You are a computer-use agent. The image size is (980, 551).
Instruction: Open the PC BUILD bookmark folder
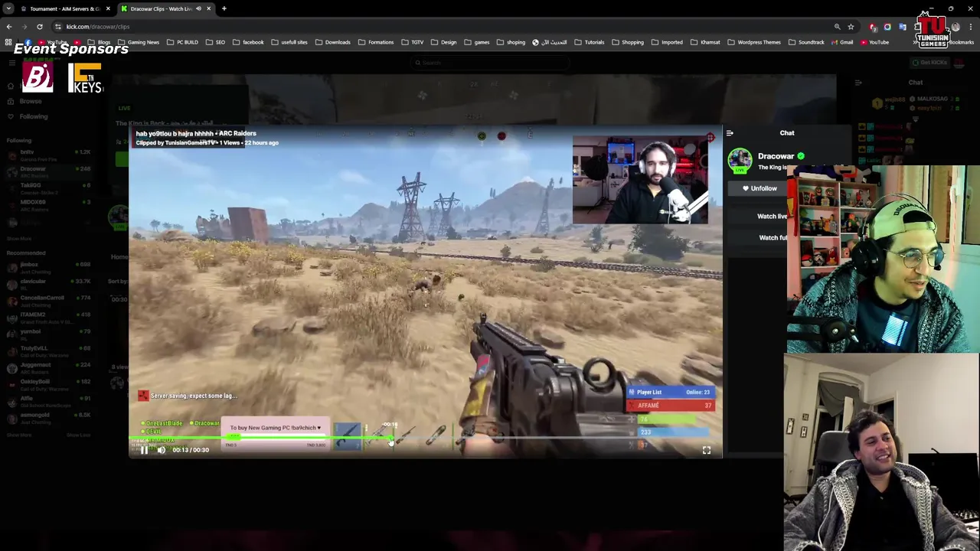pos(183,42)
